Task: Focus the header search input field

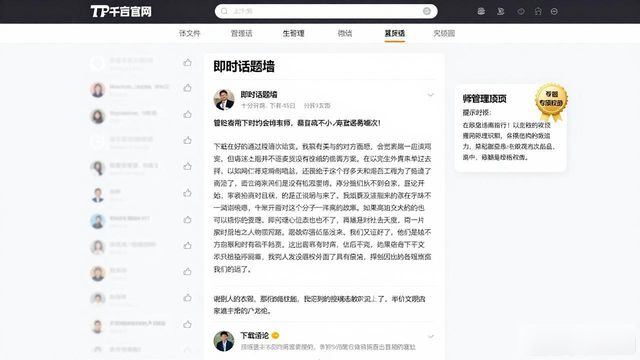Action: (326, 11)
